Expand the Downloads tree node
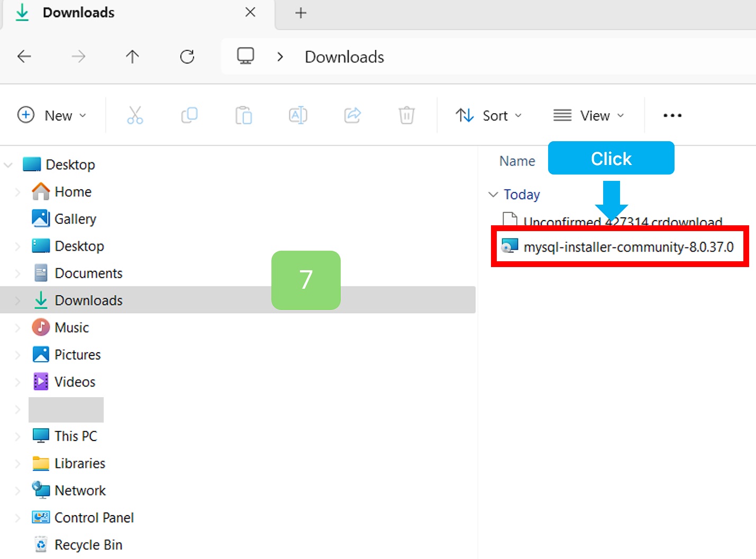Screen dimensions: 756x559 click(17, 300)
